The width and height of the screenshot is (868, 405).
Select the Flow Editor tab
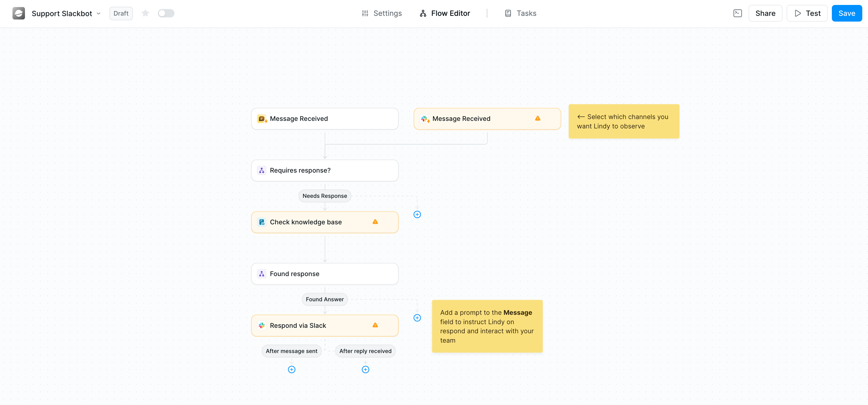[445, 13]
